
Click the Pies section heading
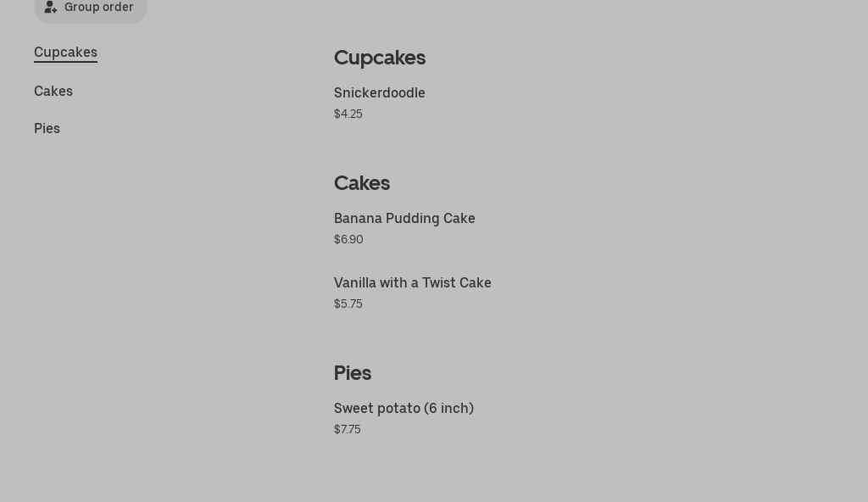tap(353, 373)
